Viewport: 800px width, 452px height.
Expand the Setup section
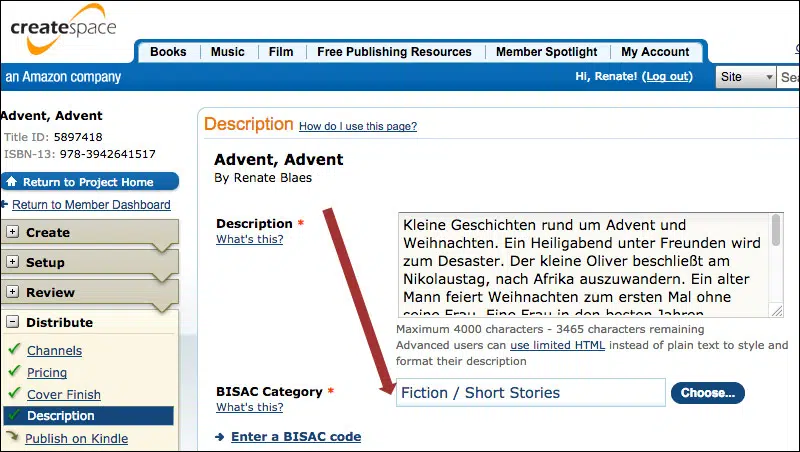[x=13, y=262]
